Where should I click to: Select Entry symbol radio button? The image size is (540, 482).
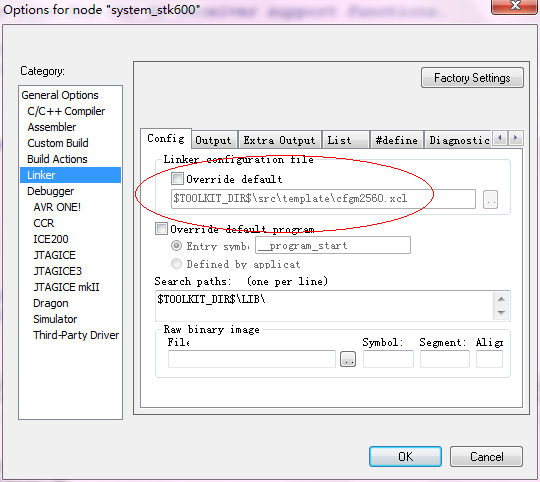click(176, 245)
